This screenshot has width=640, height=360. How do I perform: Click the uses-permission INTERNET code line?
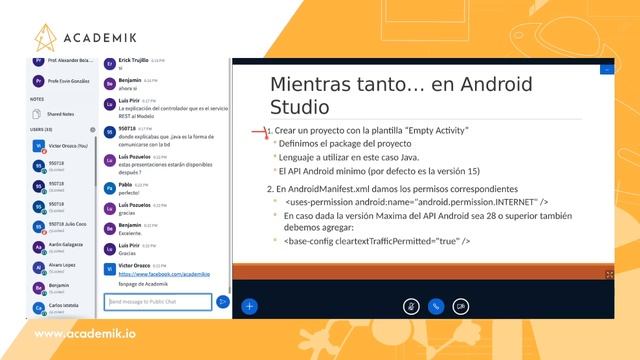[416, 202]
